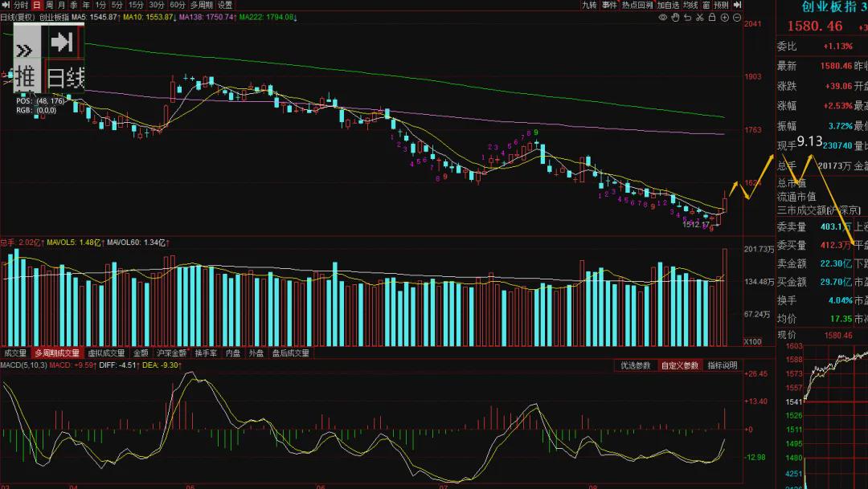Click the plus zoom-in circle icon

[725, 18]
